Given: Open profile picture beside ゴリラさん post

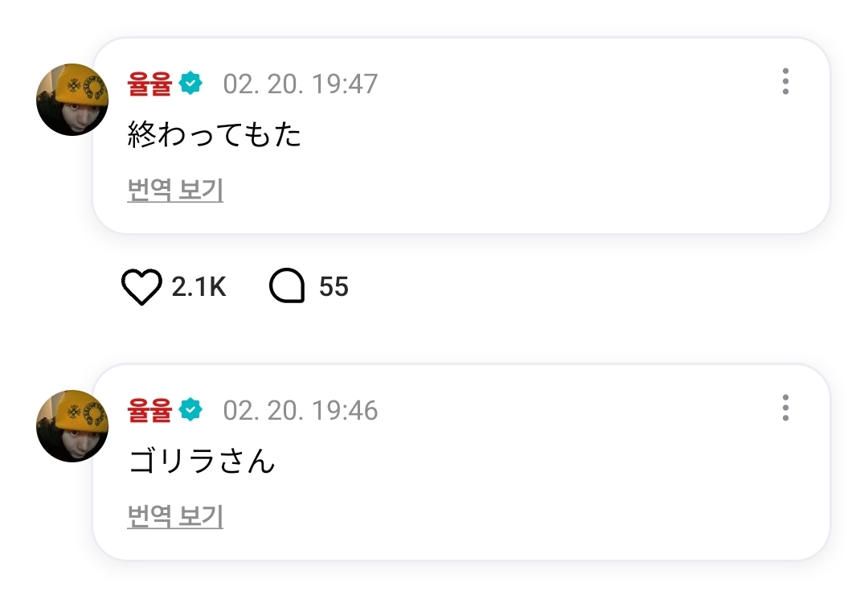Looking at the screenshot, I should click(72, 426).
